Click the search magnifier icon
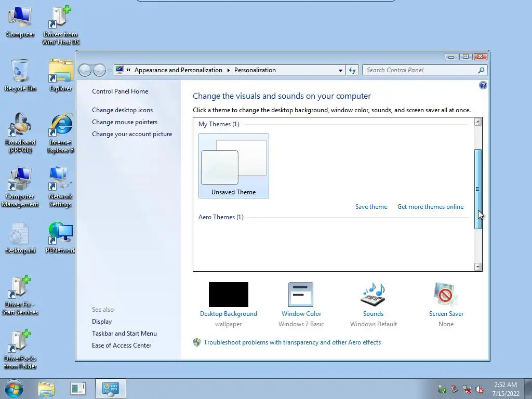Viewport: 532px width, 399px height. (x=481, y=70)
